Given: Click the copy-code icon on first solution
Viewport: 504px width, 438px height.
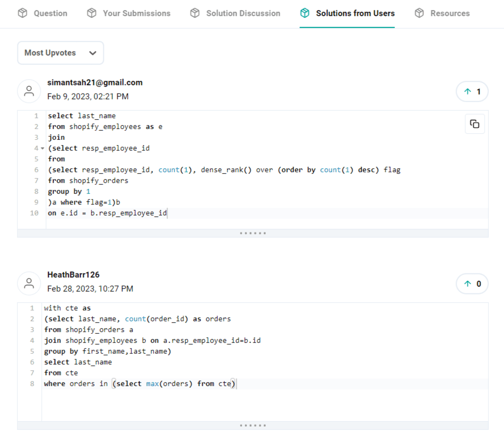Looking at the screenshot, I should (474, 124).
